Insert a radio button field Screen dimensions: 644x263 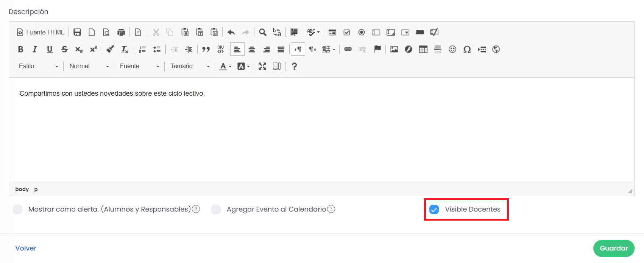[x=362, y=32]
